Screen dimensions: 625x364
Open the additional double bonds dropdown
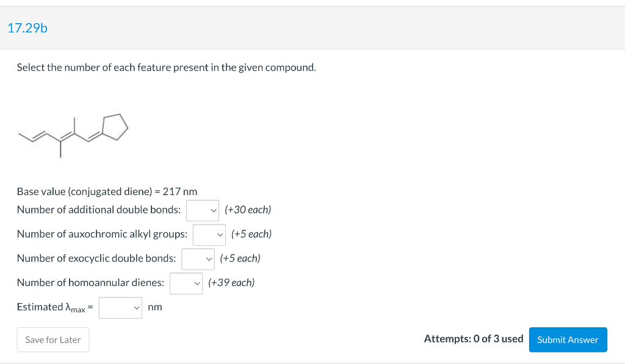click(203, 210)
